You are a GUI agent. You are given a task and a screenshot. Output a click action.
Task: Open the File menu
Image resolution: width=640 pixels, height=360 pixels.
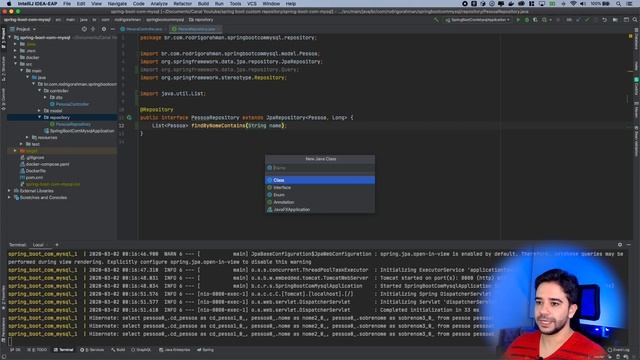[67, 4]
